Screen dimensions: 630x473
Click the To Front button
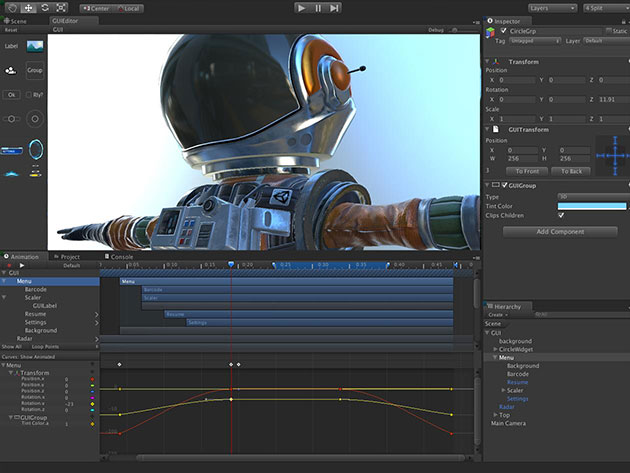[527, 171]
